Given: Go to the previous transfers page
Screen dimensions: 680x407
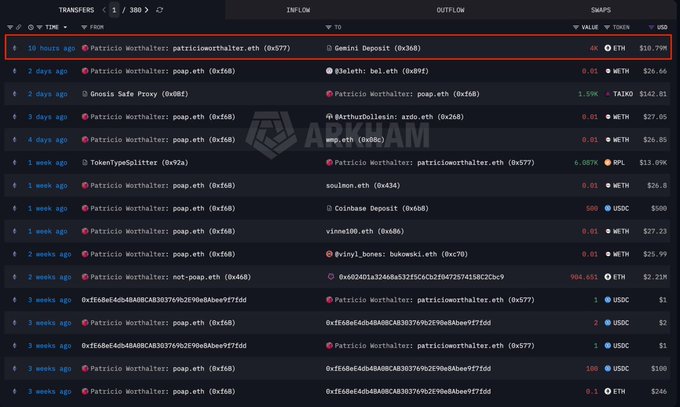Looking at the screenshot, I should tap(104, 10).
